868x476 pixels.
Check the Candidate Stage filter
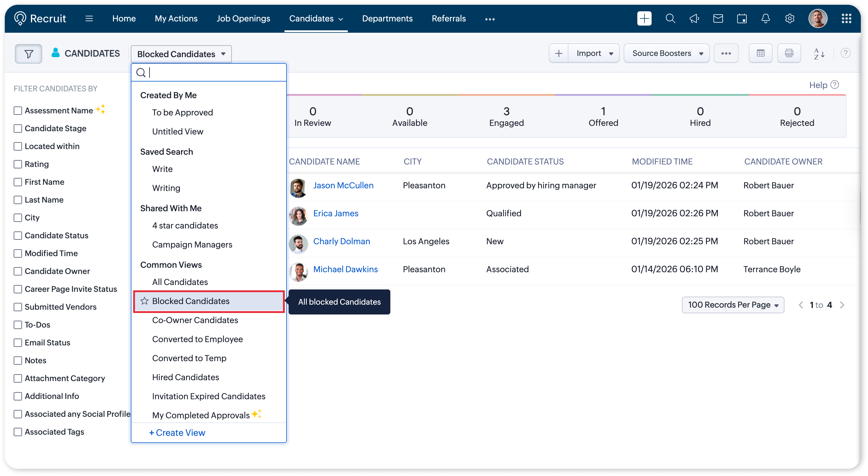tap(18, 129)
